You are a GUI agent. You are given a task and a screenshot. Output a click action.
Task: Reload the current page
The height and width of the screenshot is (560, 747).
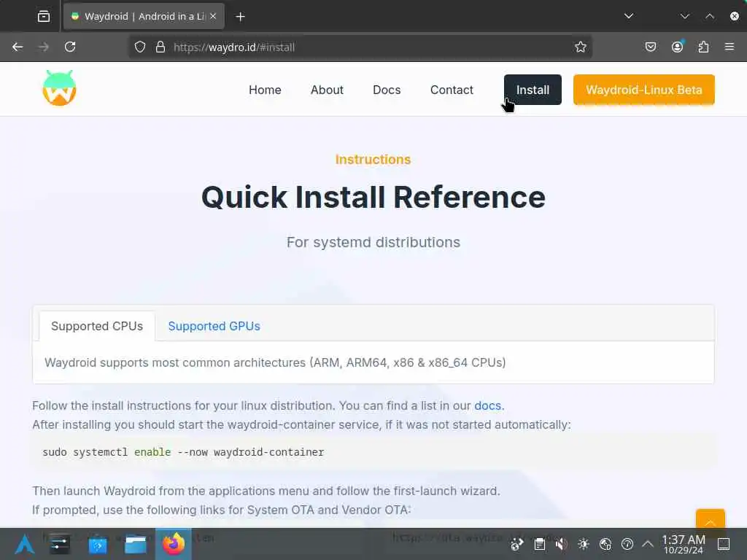70,47
